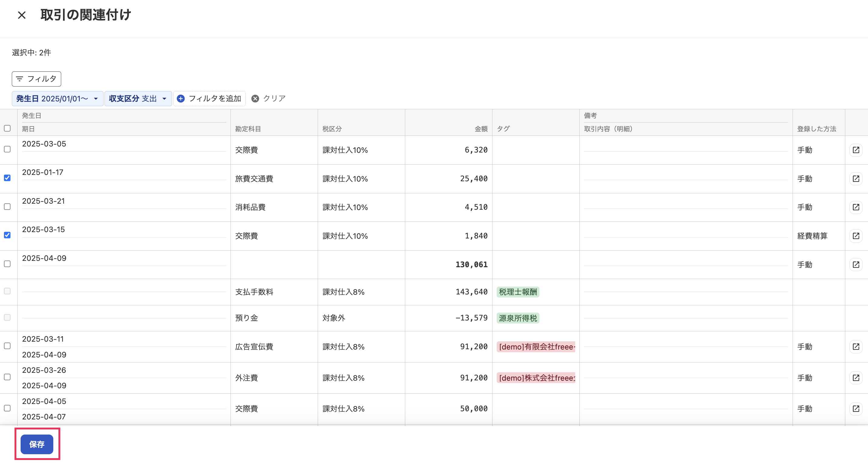Screen dimensions: 868x463
Task: Check the 2025-03-05 transaction checkbox
Action: tap(7, 149)
